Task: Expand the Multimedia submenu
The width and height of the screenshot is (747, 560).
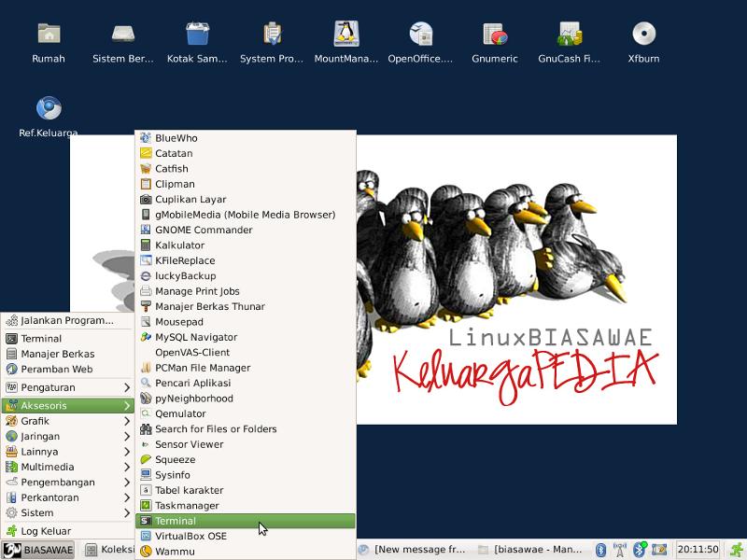Action: [x=67, y=467]
